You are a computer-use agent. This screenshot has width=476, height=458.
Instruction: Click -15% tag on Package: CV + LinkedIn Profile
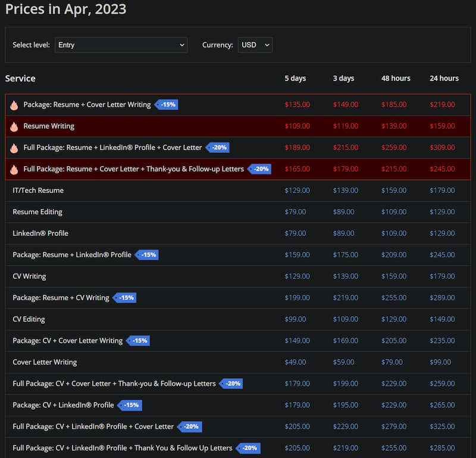coord(130,405)
